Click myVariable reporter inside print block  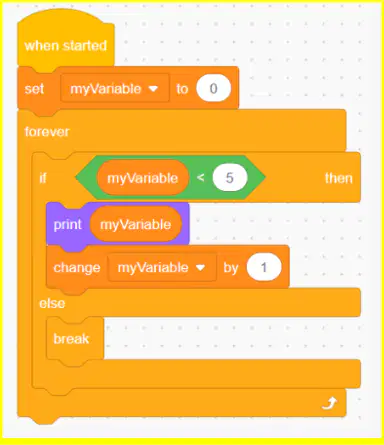click(136, 224)
